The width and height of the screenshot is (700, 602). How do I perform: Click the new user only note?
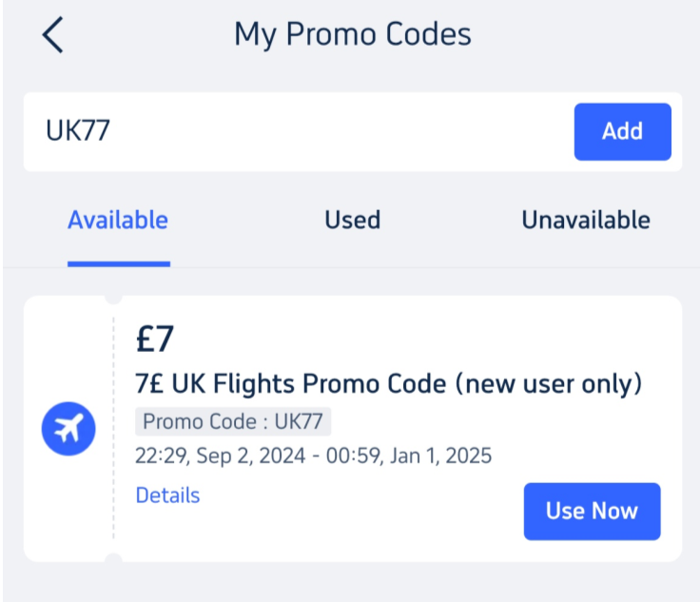click(x=549, y=384)
